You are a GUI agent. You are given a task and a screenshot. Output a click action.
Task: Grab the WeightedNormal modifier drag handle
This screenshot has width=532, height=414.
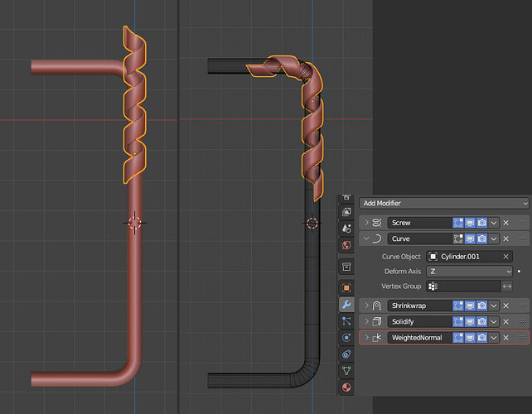523,337
